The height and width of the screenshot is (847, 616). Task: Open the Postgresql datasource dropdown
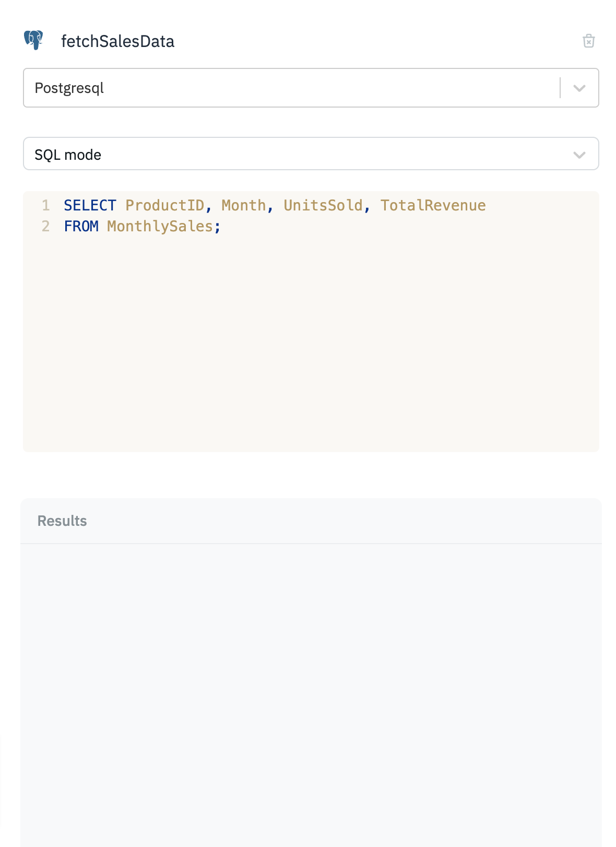click(292, 88)
